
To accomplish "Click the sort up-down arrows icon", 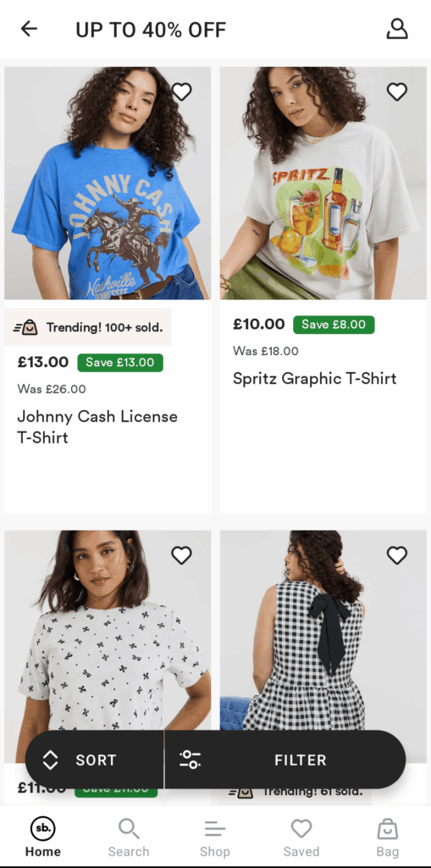I will pos(50,760).
